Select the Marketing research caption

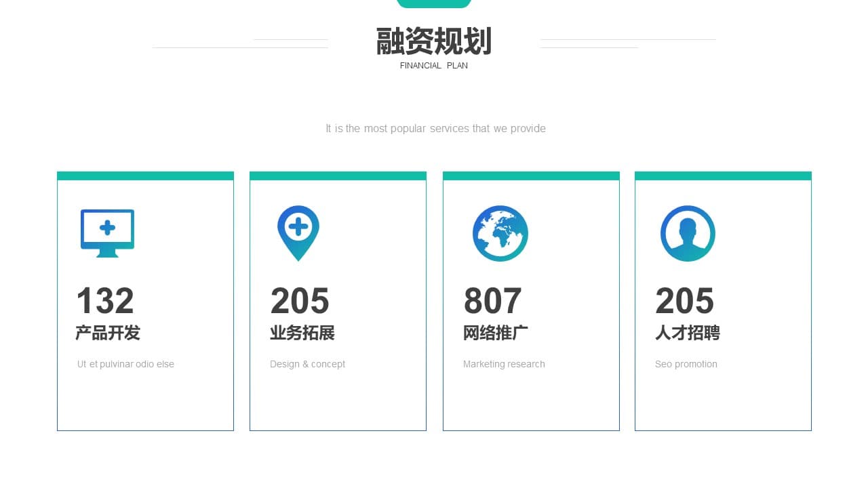point(504,364)
